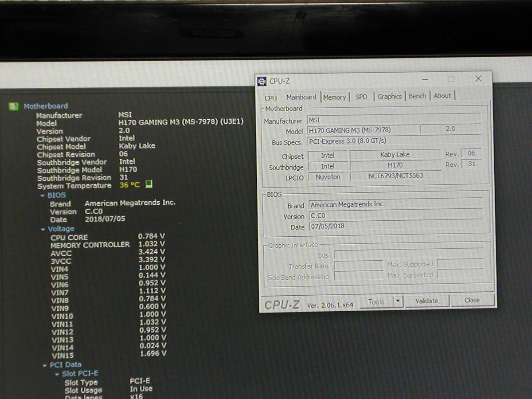
Task: Click the CPU-Z version text Ver. 2.06.1.x64
Action: point(330,305)
